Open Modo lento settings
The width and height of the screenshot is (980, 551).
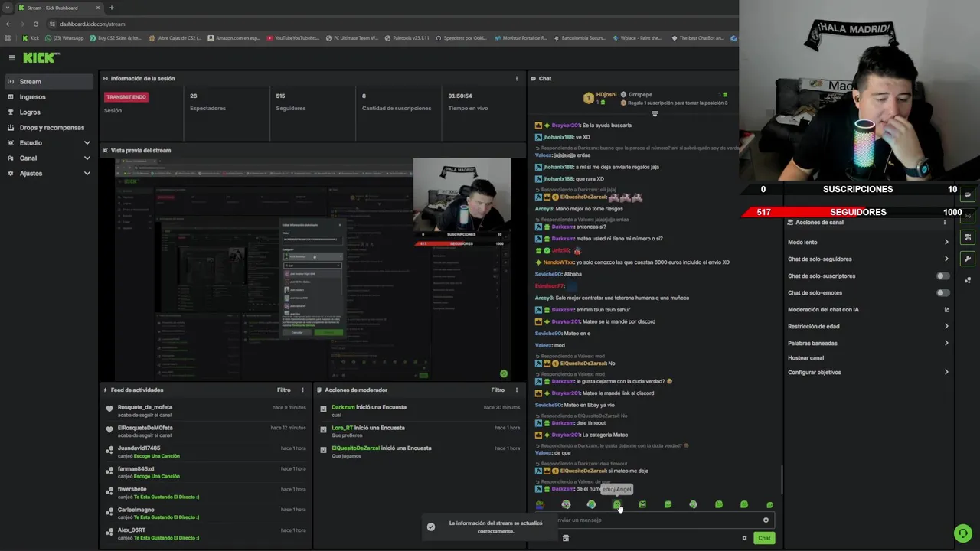coord(868,243)
